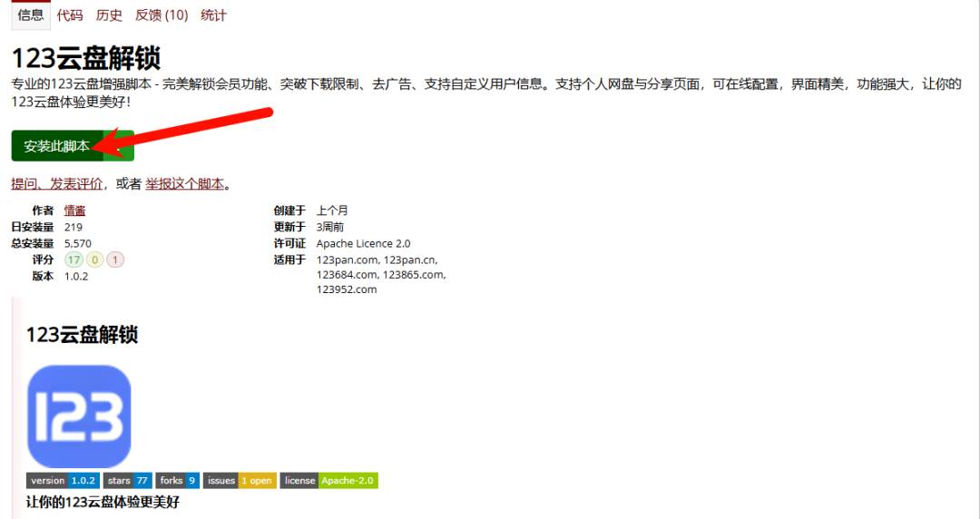Viewport: 980px width, 519px height.
Task: Click the 举报这个脚本 link
Action: click(185, 184)
